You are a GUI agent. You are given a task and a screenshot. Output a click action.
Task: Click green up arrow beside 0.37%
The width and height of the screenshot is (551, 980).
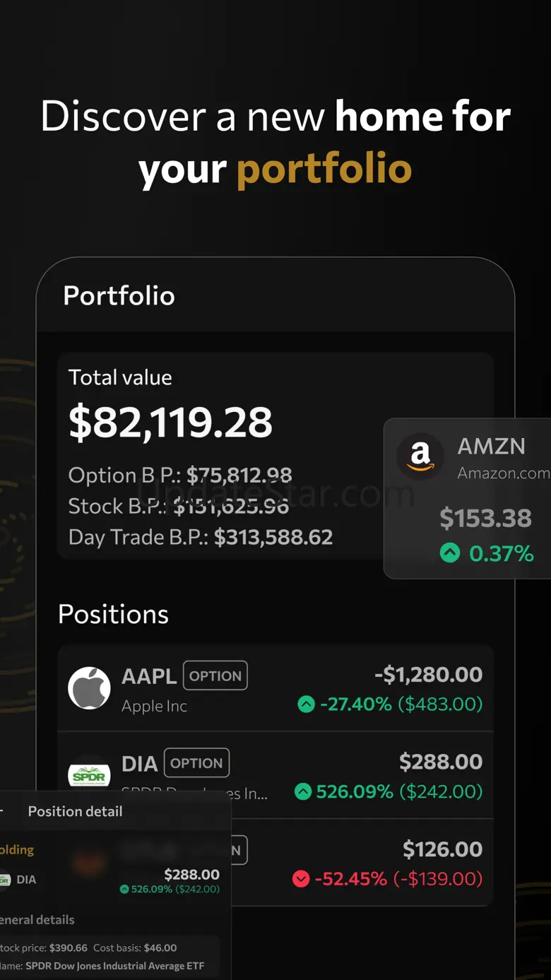[450, 553]
